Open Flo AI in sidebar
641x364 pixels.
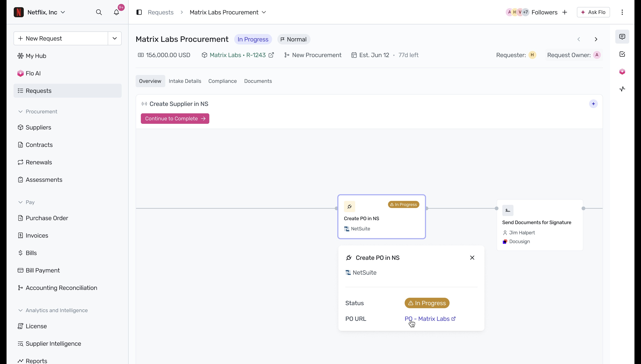click(68, 73)
